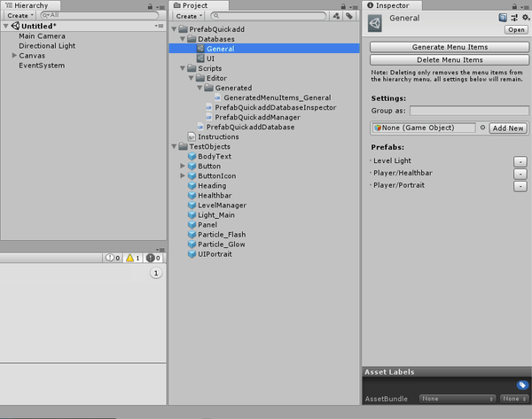Screen dimensions: 532x419
Task: Select the LevelManager prefab icon
Action: click(192, 206)
